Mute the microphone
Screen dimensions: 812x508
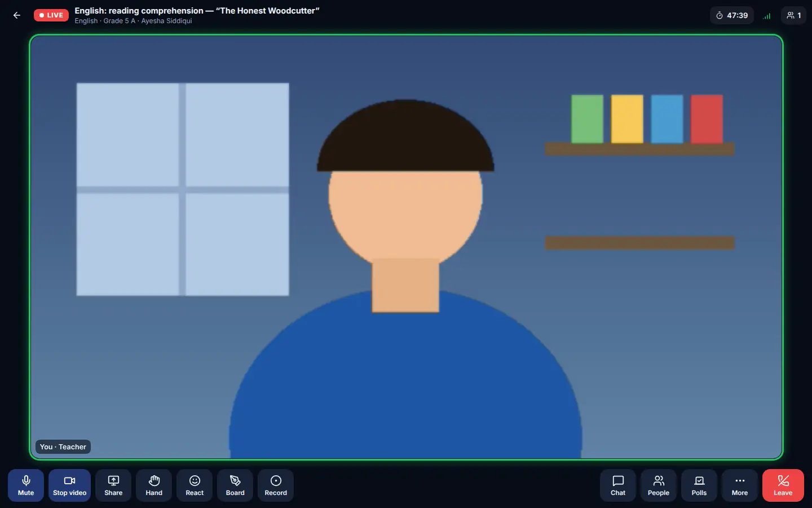coord(26,485)
